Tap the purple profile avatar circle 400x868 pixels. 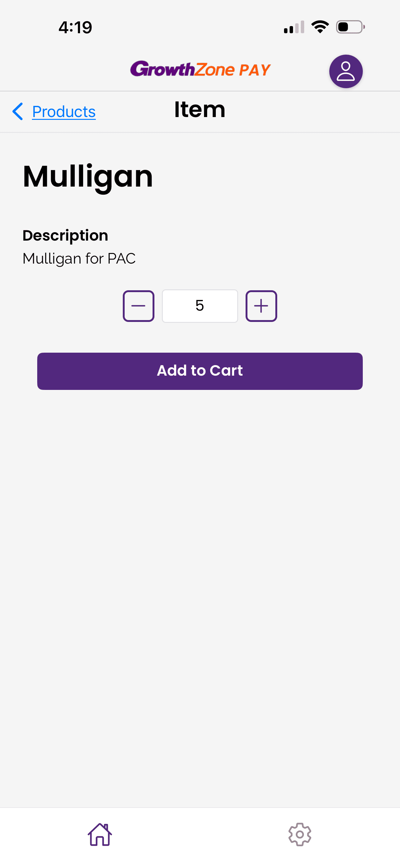pyautogui.click(x=345, y=70)
